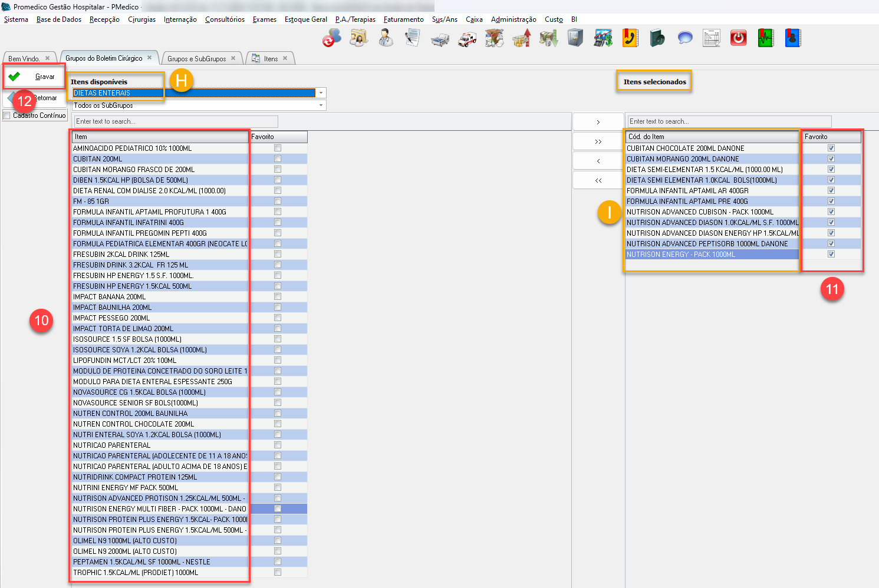Switch to the Grupos e SubGrupos tab
Image resolution: width=879 pixels, height=588 pixels.
pos(196,59)
